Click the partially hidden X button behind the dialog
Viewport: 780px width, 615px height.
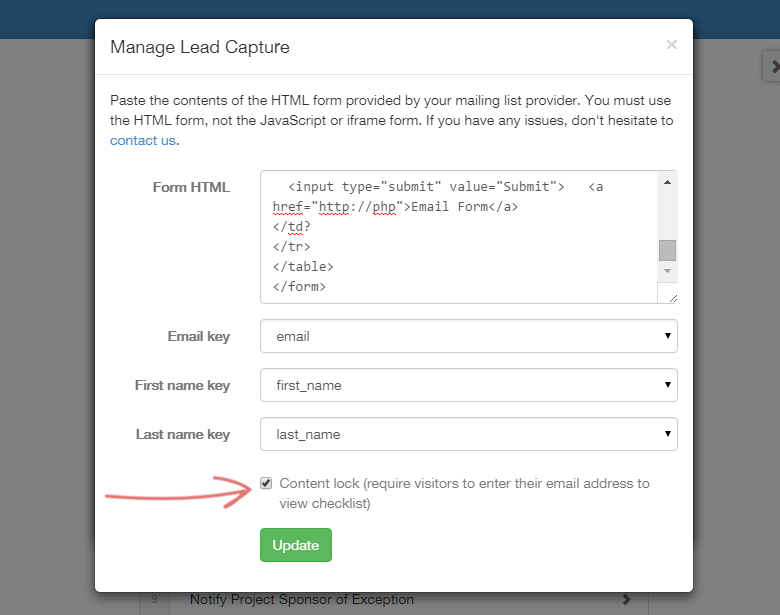[772, 67]
